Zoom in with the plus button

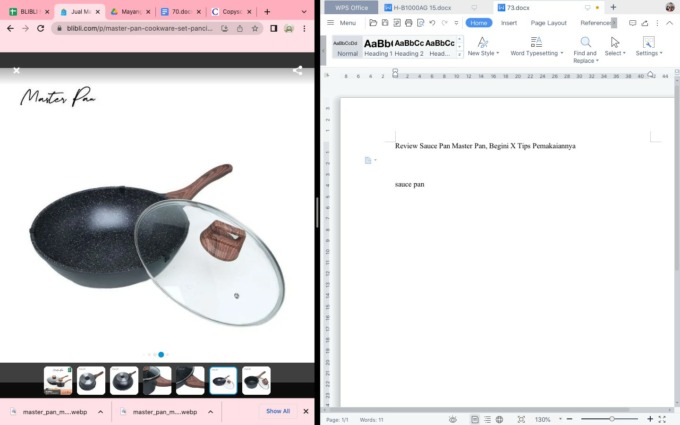tap(650, 419)
